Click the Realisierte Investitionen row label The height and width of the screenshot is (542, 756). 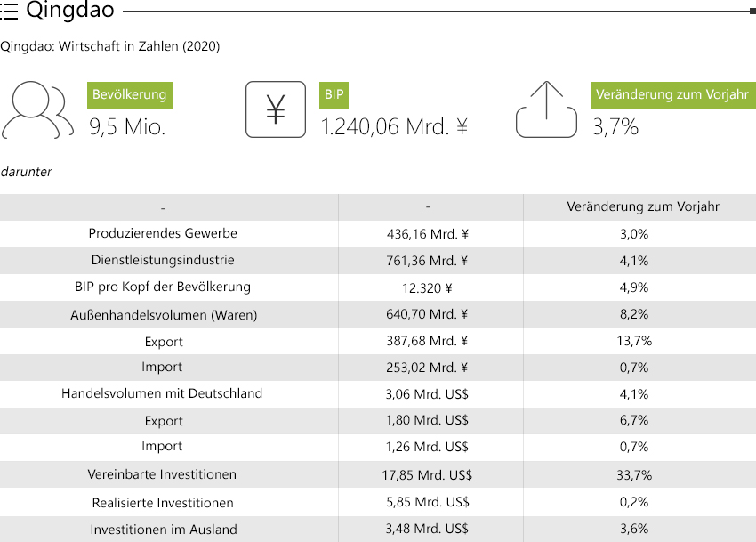163,503
